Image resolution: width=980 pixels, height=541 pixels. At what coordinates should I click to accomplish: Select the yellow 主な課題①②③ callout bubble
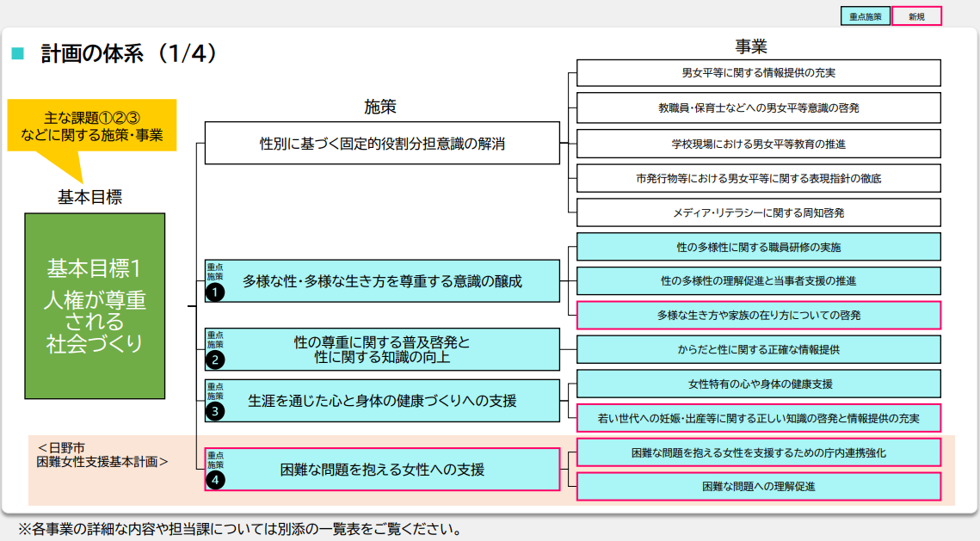pyautogui.click(x=91, y=126)
